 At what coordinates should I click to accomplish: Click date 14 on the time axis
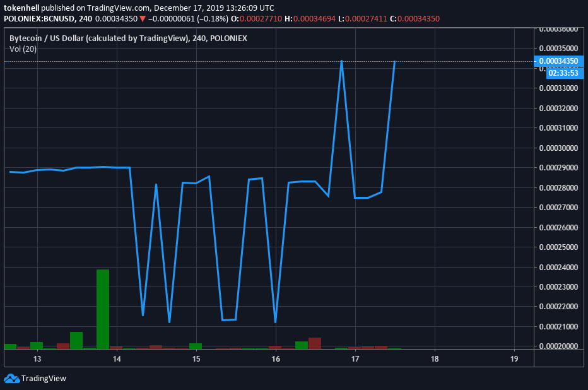click(x=117, y=359)
